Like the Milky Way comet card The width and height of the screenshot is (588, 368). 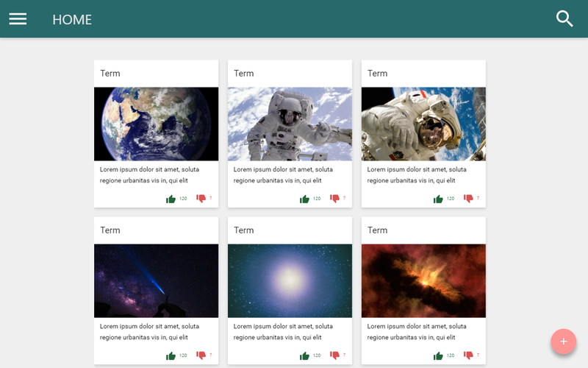point(171,355)
